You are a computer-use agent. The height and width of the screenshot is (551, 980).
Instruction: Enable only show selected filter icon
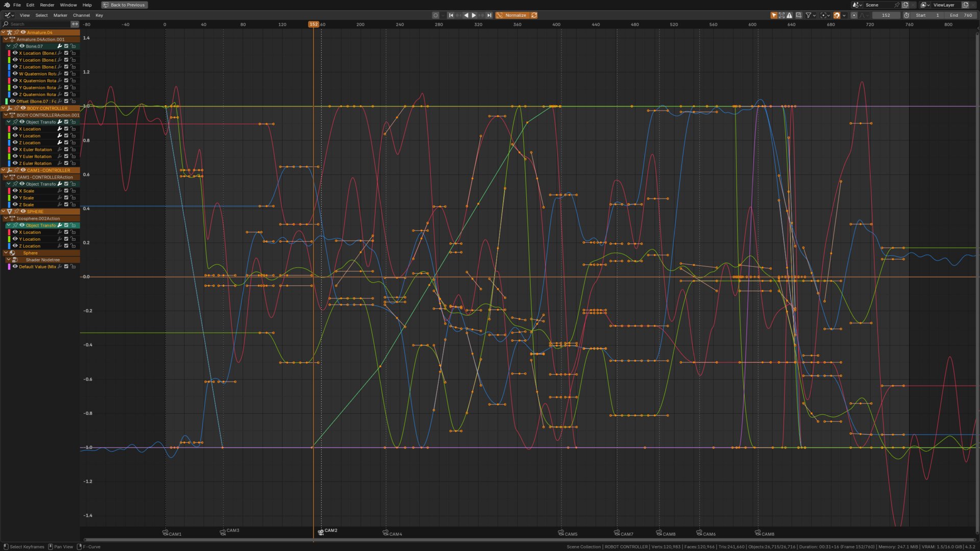[774, 15]
